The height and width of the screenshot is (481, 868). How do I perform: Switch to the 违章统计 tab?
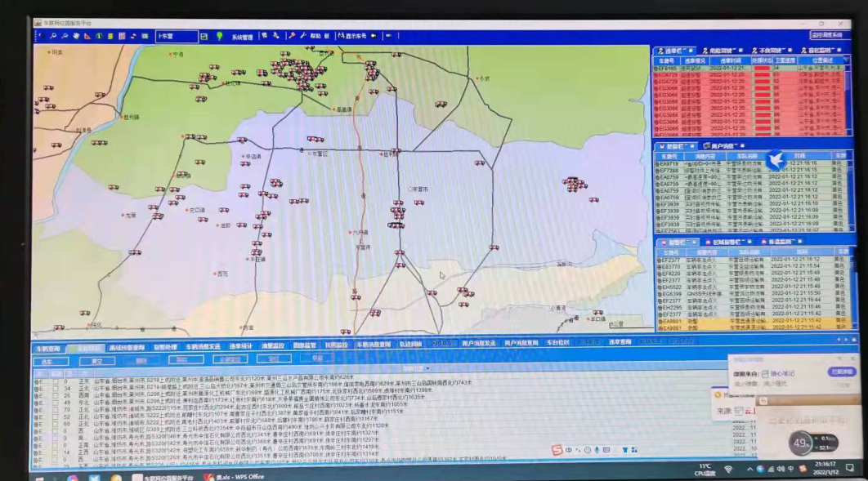coord(241,346)
